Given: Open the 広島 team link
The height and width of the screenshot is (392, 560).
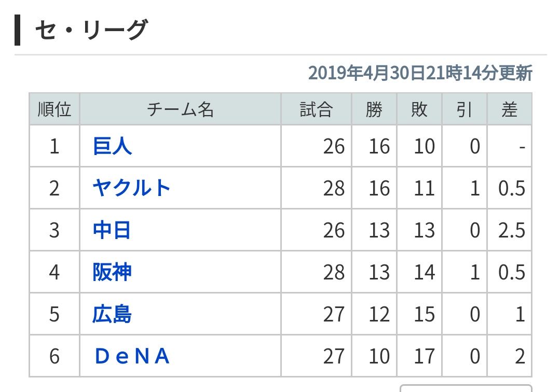Looking at the screenshot, I should [x=112, y=314].
